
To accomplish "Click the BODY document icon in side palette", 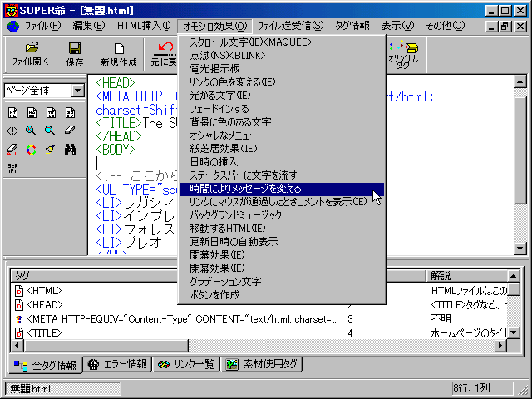I will coord(70,113).
